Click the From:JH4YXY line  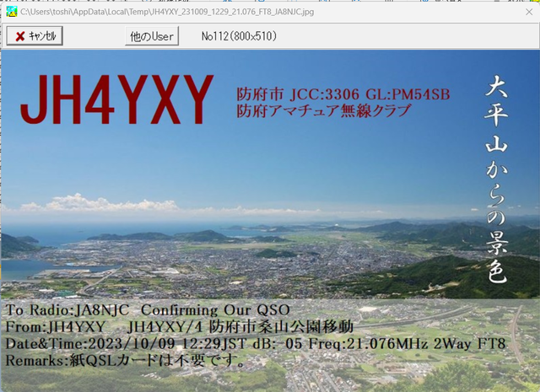(180, 326)
